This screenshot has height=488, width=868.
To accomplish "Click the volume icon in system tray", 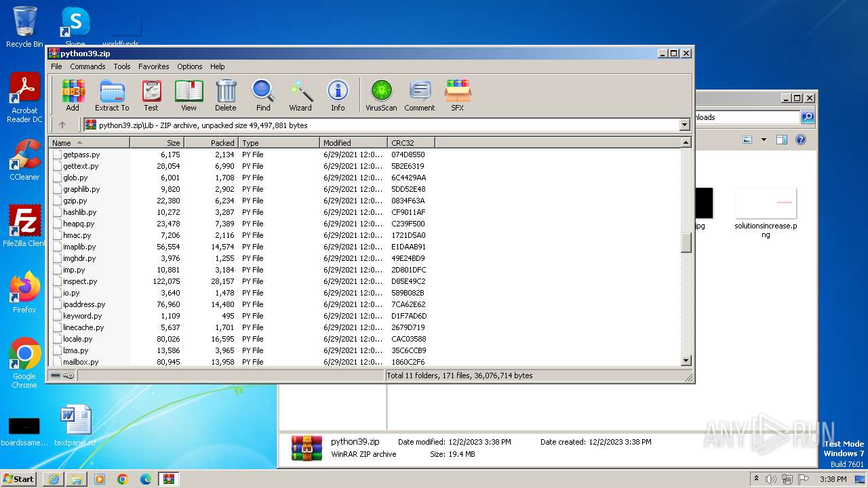I will point(771,479).
